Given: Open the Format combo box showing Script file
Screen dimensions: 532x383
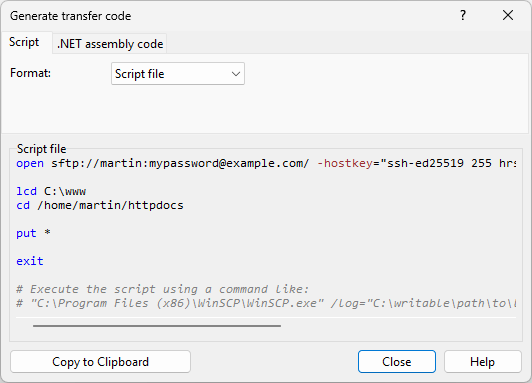Looking at the screenshot, I should pyautogui.click(x=178, y=74).
